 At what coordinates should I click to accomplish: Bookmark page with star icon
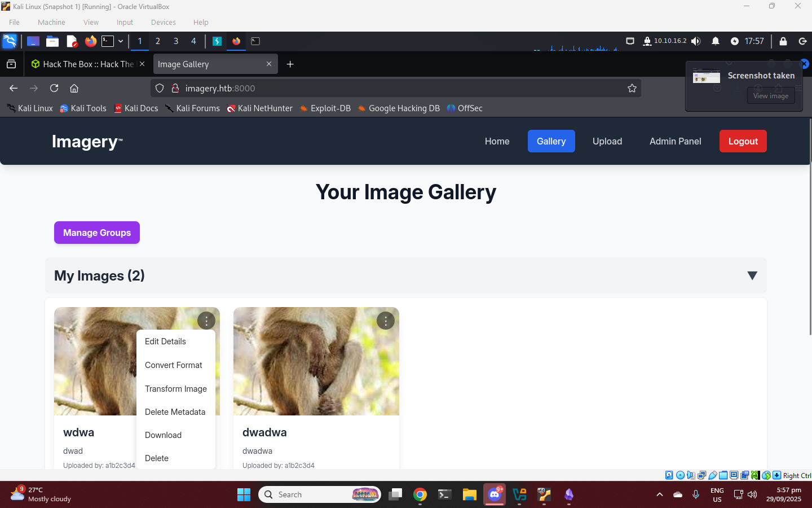pyautogui.click(x=632, y=88)
